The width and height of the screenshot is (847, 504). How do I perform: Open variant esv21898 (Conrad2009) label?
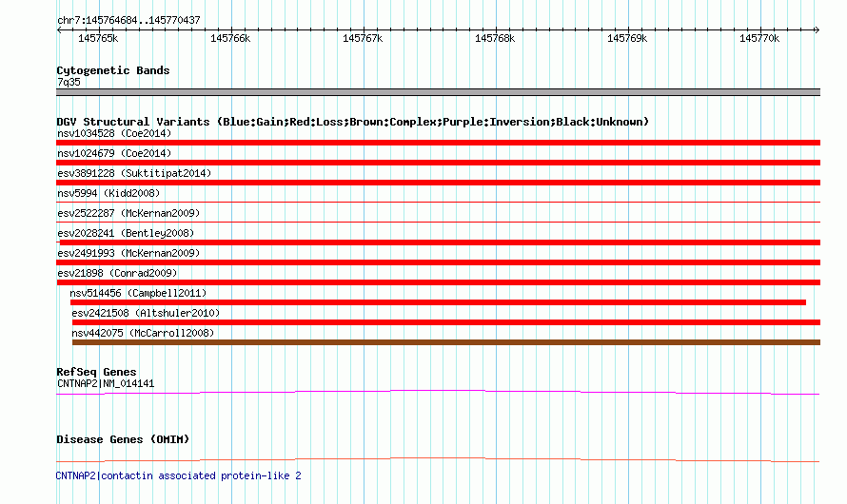117,273
